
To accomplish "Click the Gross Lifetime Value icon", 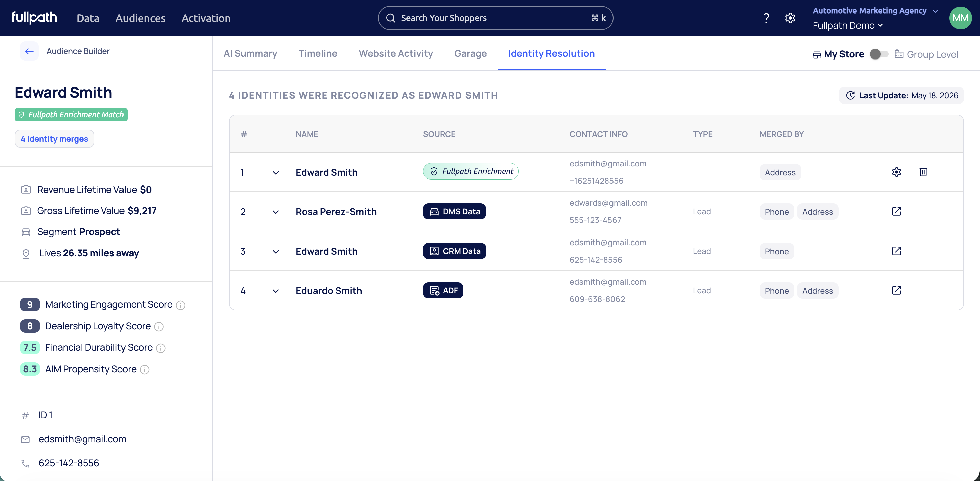I will pyautogui.click(x=26, y=211).
